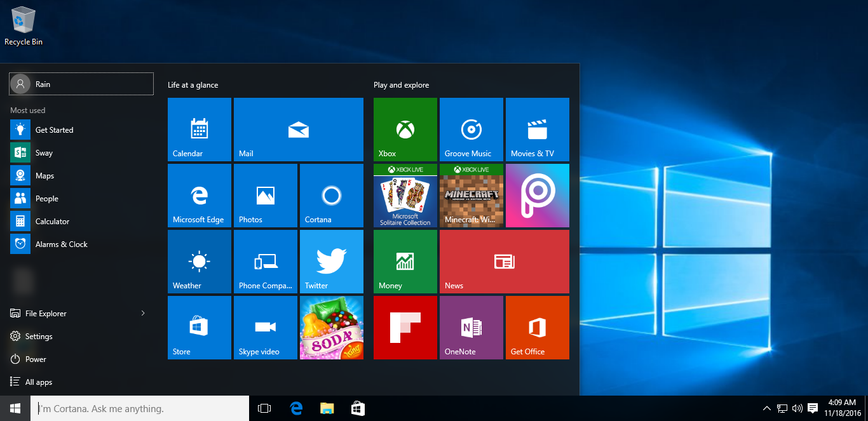Open the Action Center notifications icon

pos(812,408)
